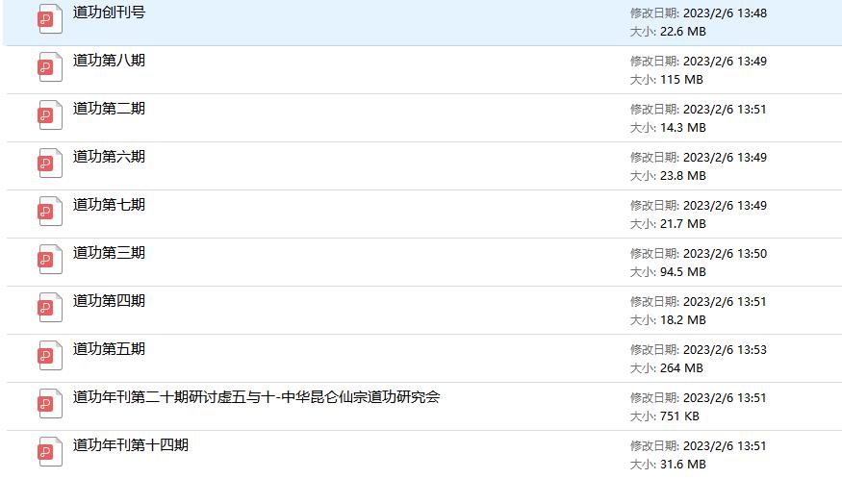Viewport: 842px width, 504px height.
Task: Click the long title 道功年刊第二十期研讨虚五与十
Action: pyautogui.click(x=256, y=397)
